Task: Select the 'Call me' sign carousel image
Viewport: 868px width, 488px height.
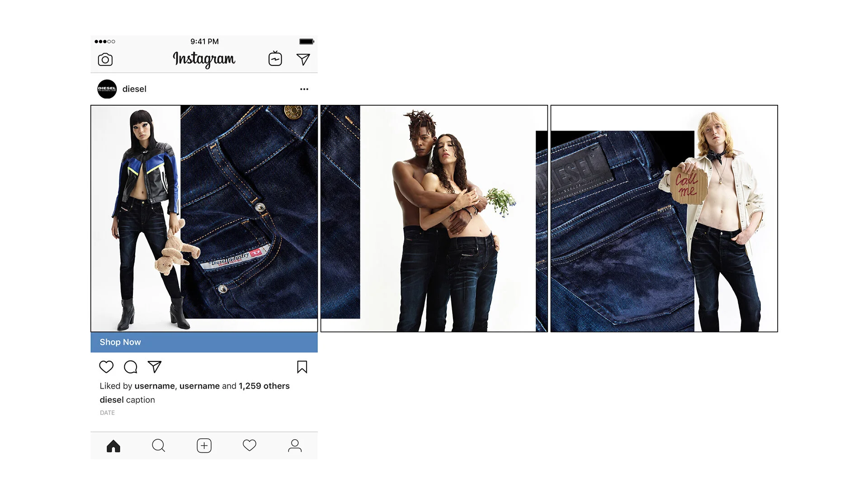Action: click(664, 219)
